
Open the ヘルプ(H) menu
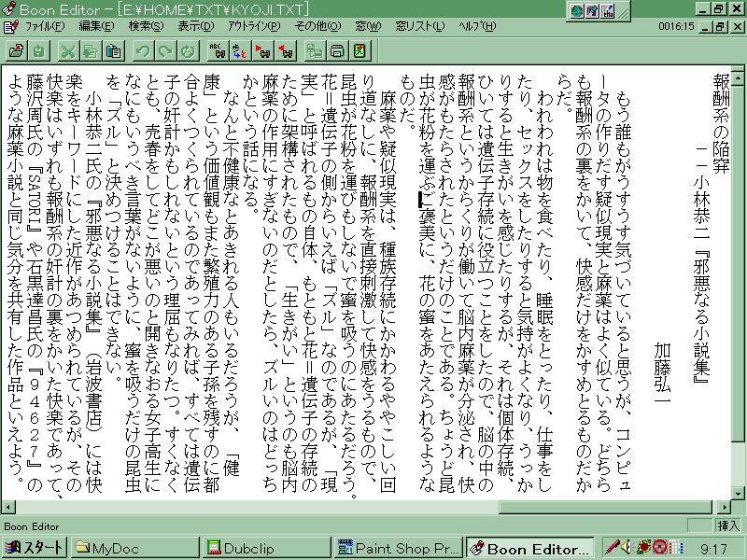477,26
